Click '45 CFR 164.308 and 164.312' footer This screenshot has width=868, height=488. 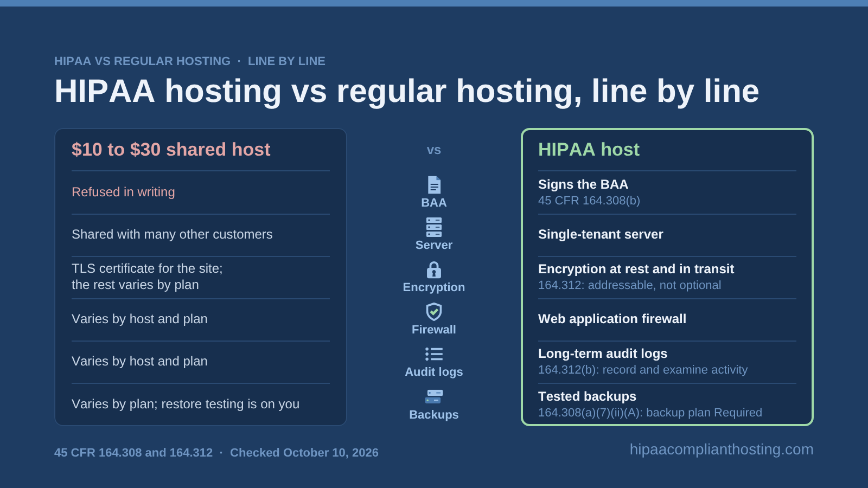[133, 453]
